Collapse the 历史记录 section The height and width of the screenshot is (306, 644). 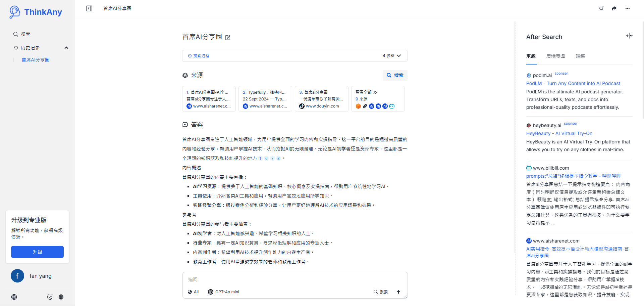[66, 48]
